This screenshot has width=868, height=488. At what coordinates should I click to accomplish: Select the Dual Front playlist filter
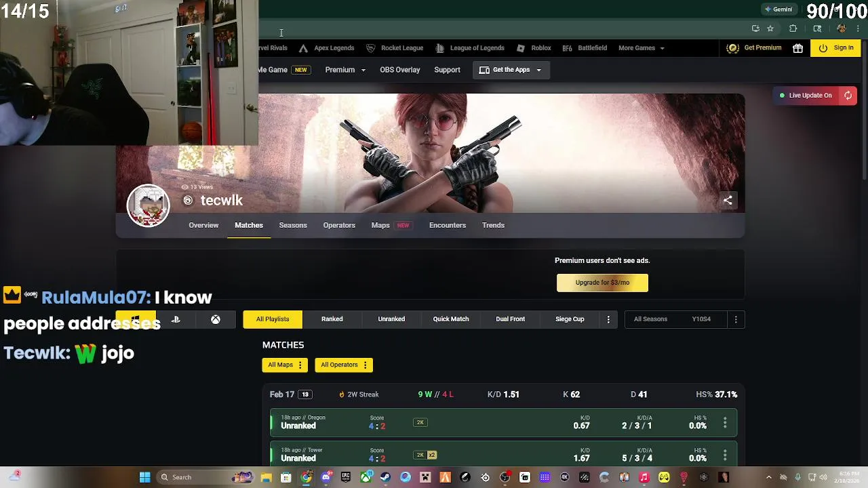(x=511, y=319)
